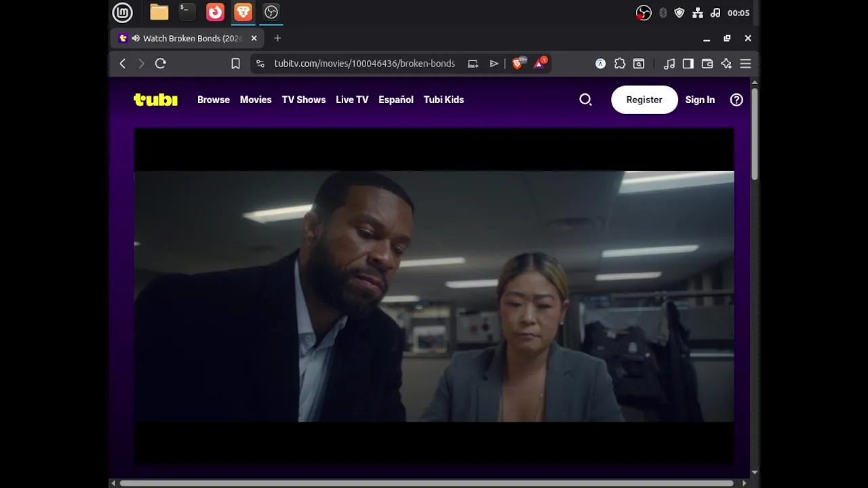Open the Bluetooth tray icon

(663, 13)
